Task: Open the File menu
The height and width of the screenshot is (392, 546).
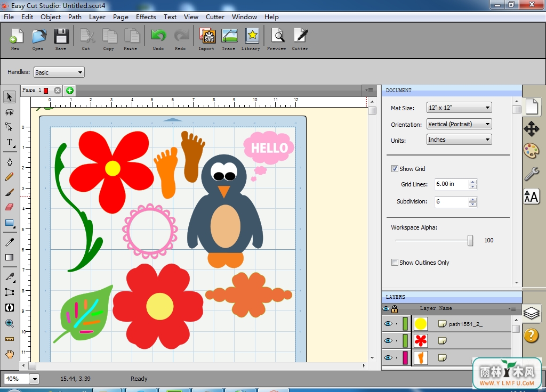Action: click(9, 17)
